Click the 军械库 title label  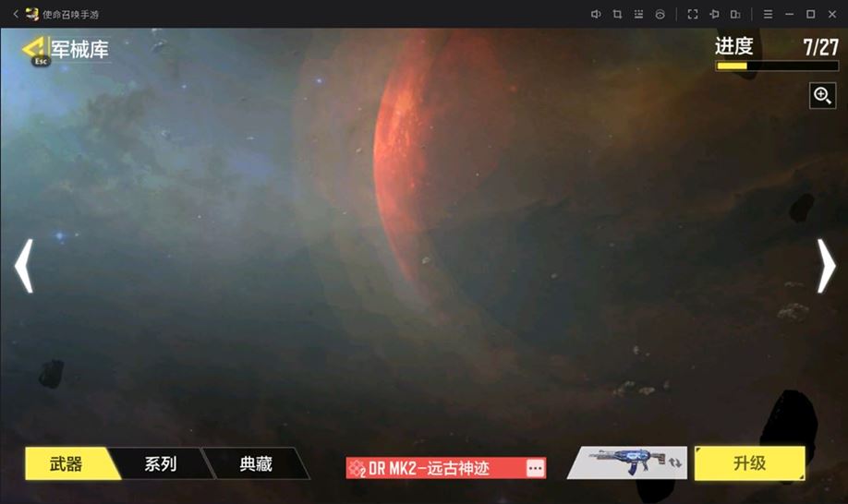pos(79,50)
